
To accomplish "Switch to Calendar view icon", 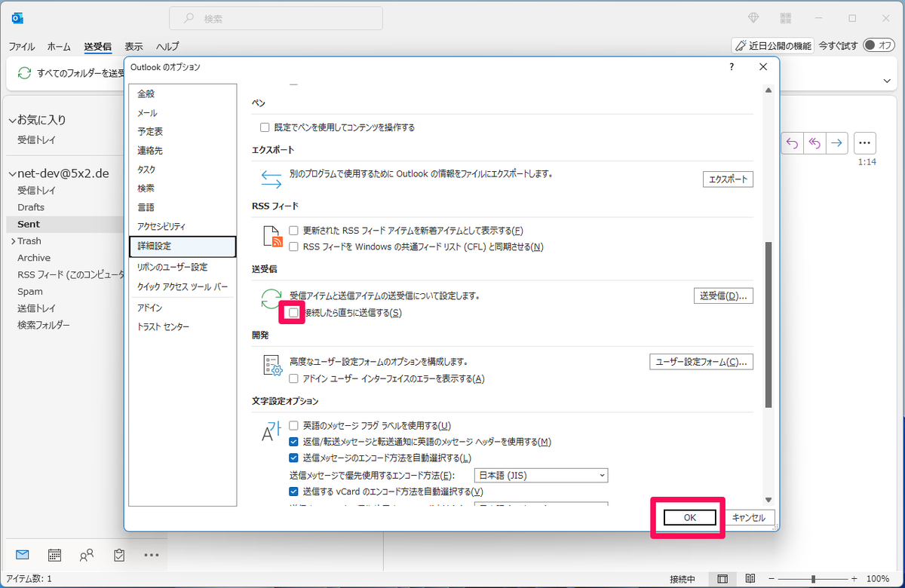I will pyautogui.click(x=54, y=555).
